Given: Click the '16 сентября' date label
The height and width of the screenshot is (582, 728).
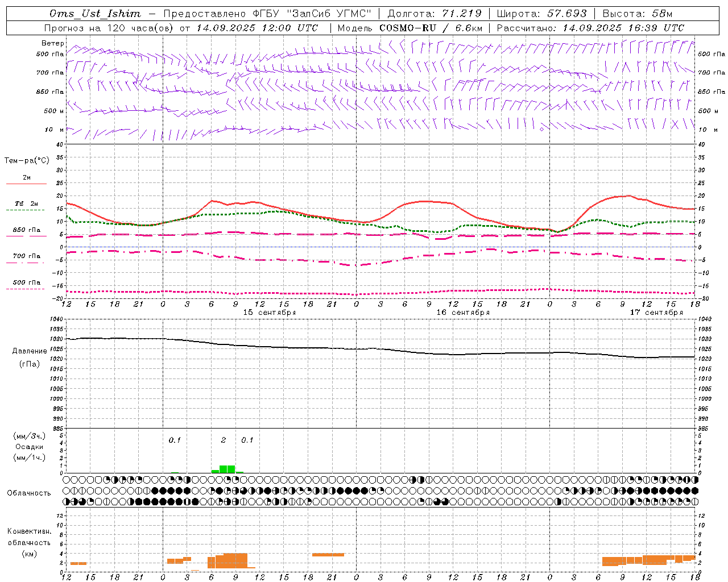Looking at the screenshot, I should (463, 313).
